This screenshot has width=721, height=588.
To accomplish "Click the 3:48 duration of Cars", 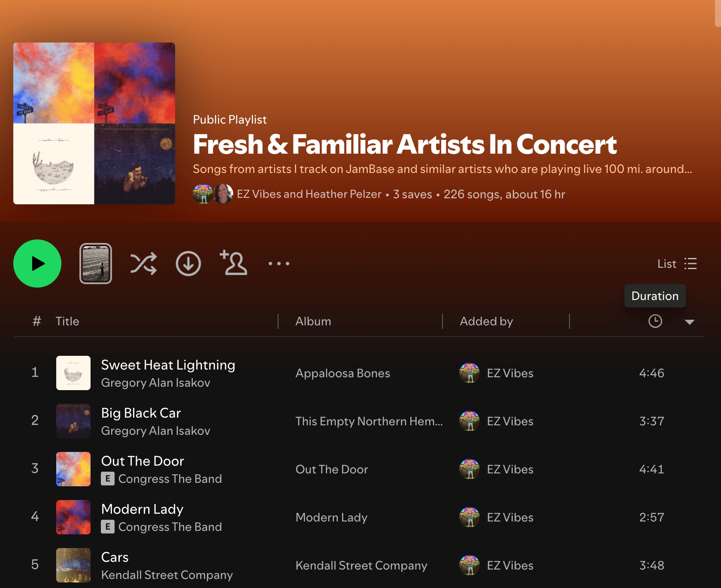I will (x=651, y=566).
